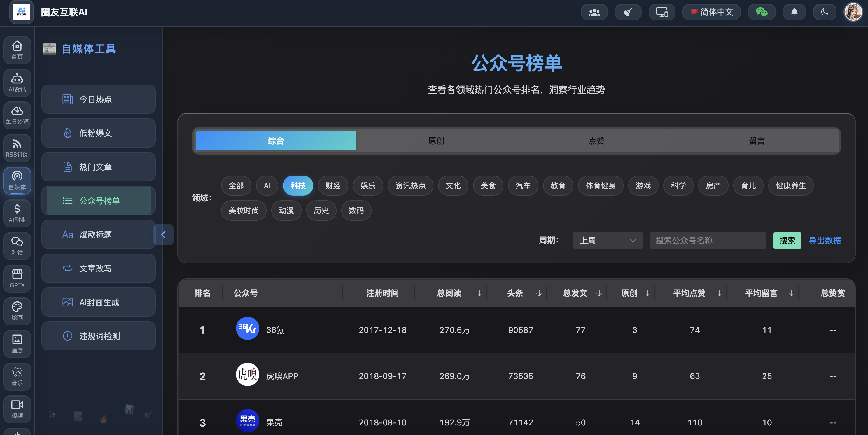
Task: Select 科技 domain filter
Action: pos(298,186)
